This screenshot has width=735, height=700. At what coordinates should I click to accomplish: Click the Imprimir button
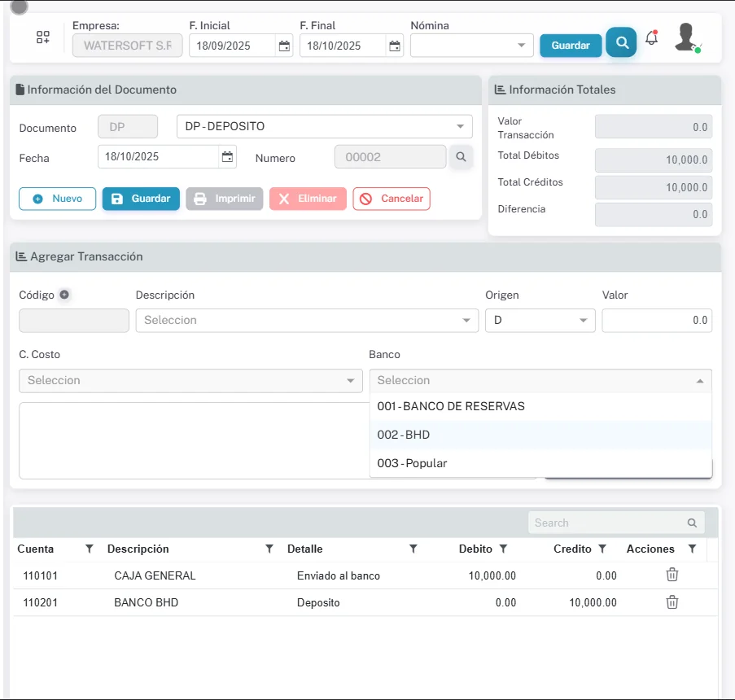[x=225, y=199]
